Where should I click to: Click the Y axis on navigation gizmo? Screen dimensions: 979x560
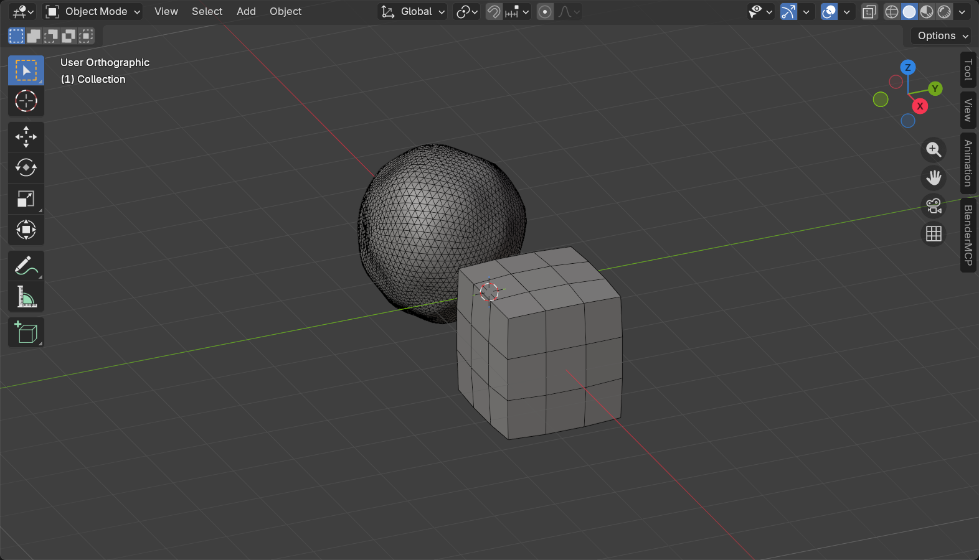[x=935, y=89]
